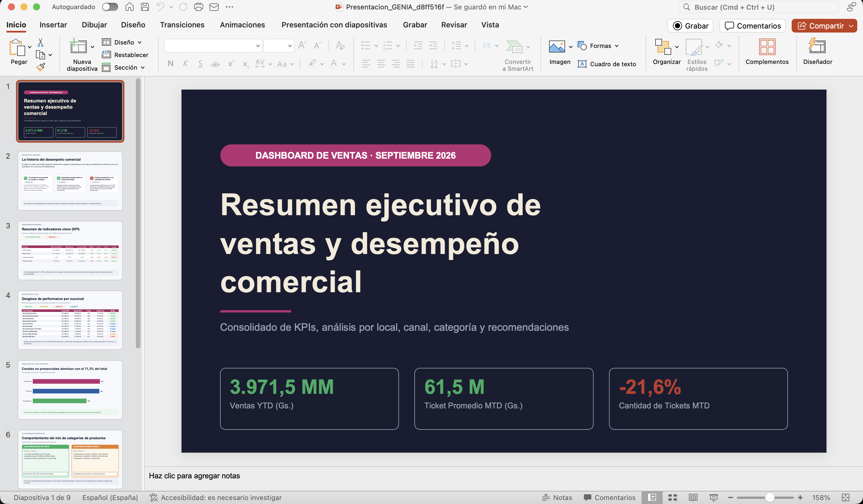The height and width of the screenshot is (504, 863).
Task: Toggle Notas pane in status bar
Action: pos(557,497)
